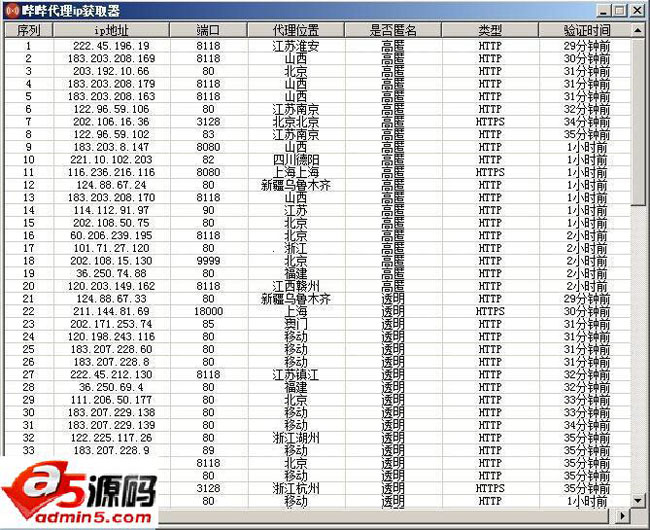650x530 pixels.
Task: Select IP 60.206.239.195
Action: pyautogui.click(x=111, y=235)
